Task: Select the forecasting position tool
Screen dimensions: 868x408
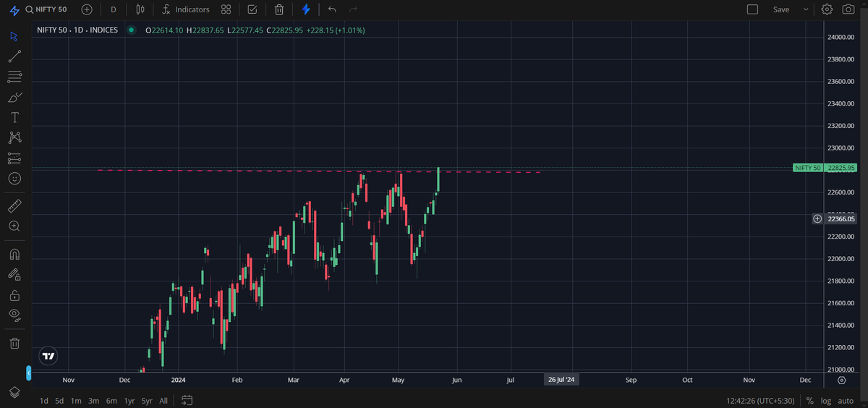Action: 14,158
